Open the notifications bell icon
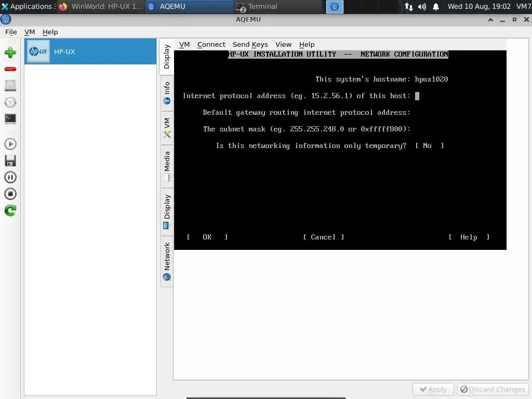The image size is (532, 399). [436, 7]
